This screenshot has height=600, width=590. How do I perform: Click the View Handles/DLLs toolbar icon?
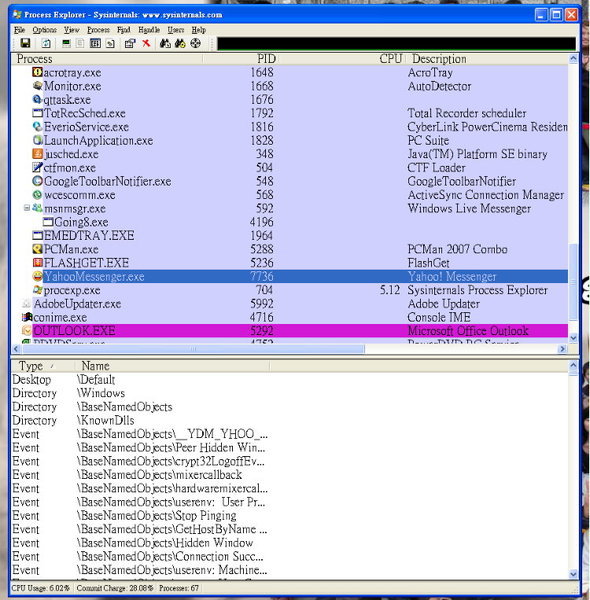[x=110, y=44]
